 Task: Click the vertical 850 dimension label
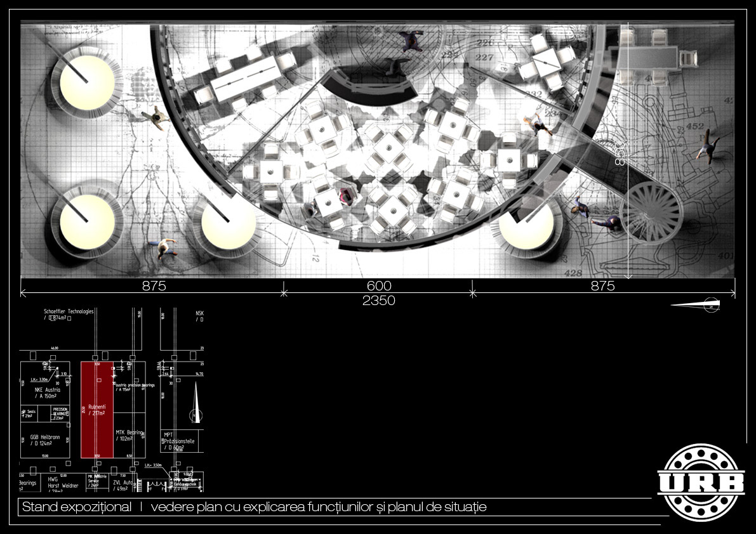pyautogui.click(x=620, y=152)
